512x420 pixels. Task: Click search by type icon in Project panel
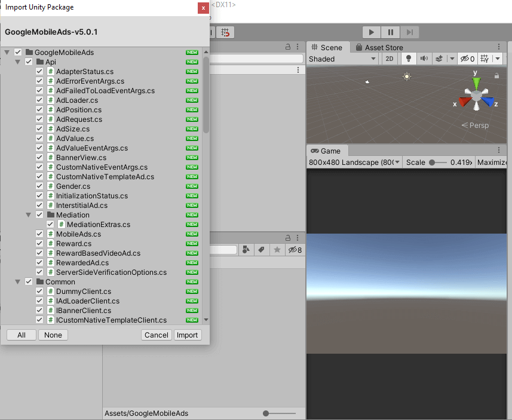click(x=246, y=250)
